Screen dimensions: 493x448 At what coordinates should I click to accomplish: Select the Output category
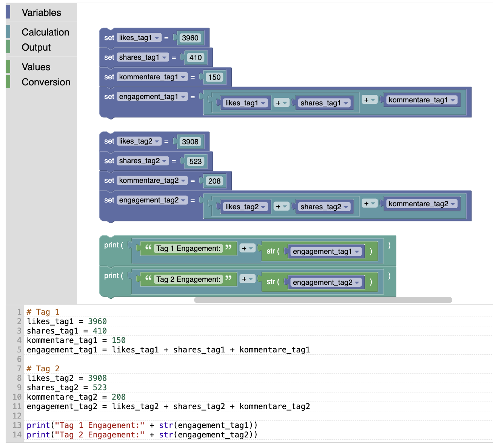(36, 47)
